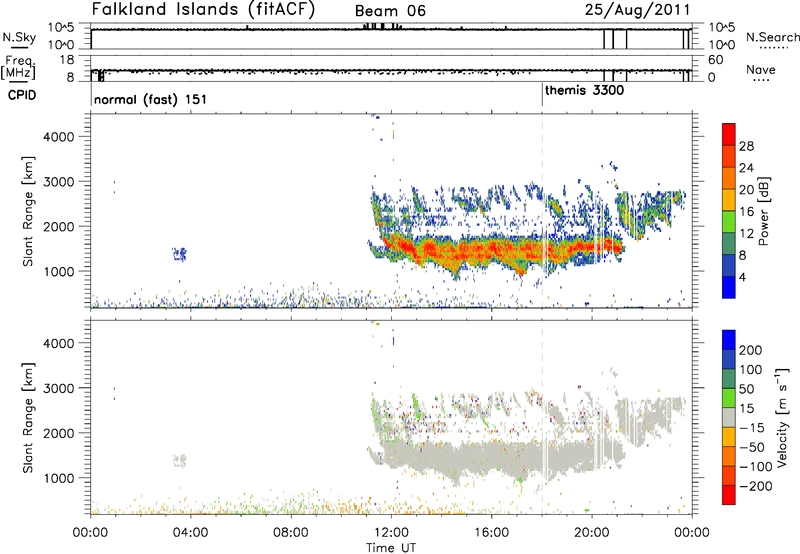Click the 'normal (fast) 151' CPID text
Image resolution: width=800 pixels, height=554 pixels.
coord(151,99)
